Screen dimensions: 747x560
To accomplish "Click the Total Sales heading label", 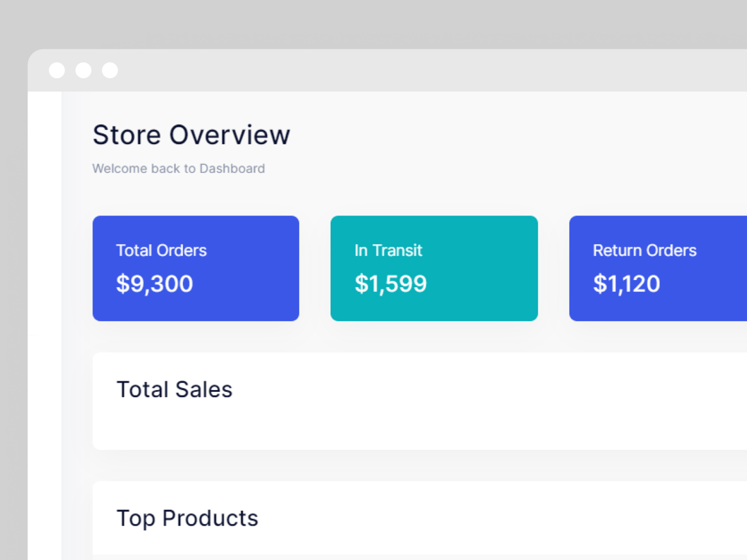I will point(175,389).
